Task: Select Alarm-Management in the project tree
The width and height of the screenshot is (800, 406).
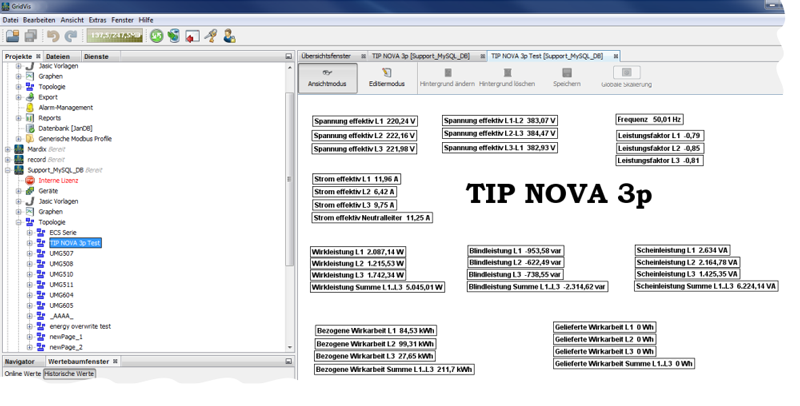Action: pos(66,107)
